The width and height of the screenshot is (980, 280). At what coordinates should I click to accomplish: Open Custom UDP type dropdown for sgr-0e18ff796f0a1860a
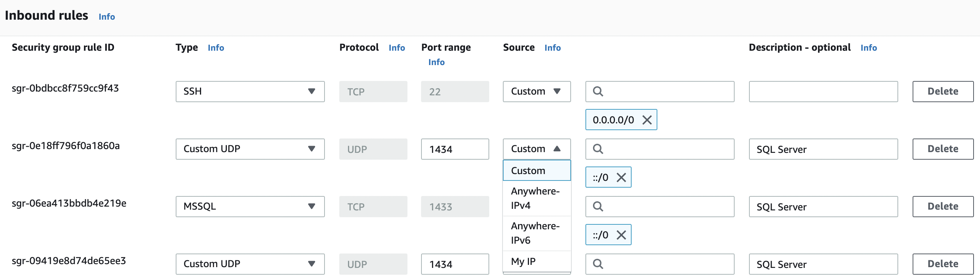click(x=250, y=149)
